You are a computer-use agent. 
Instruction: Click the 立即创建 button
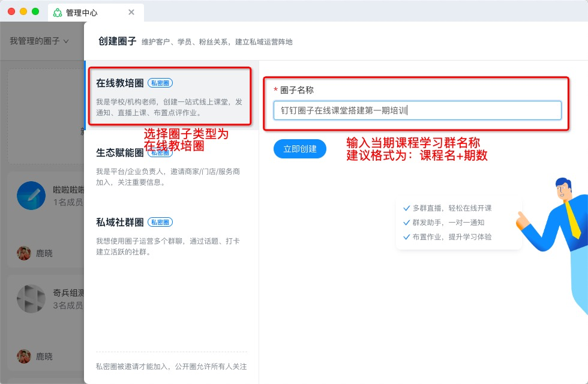pyautogui.click(x=300, y=149)
